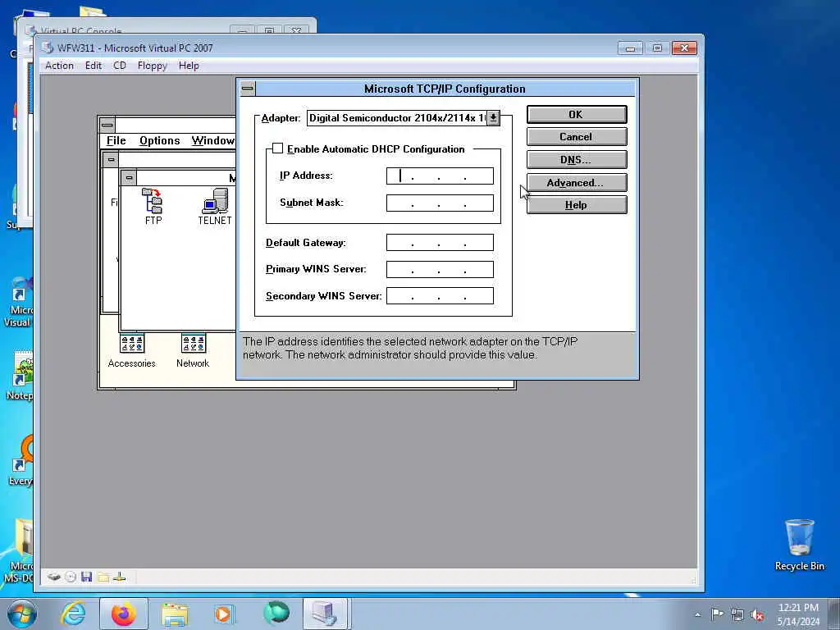Open the Advanced settings button
The width and height of the screenshot is (840, 630).
(577, 183)
